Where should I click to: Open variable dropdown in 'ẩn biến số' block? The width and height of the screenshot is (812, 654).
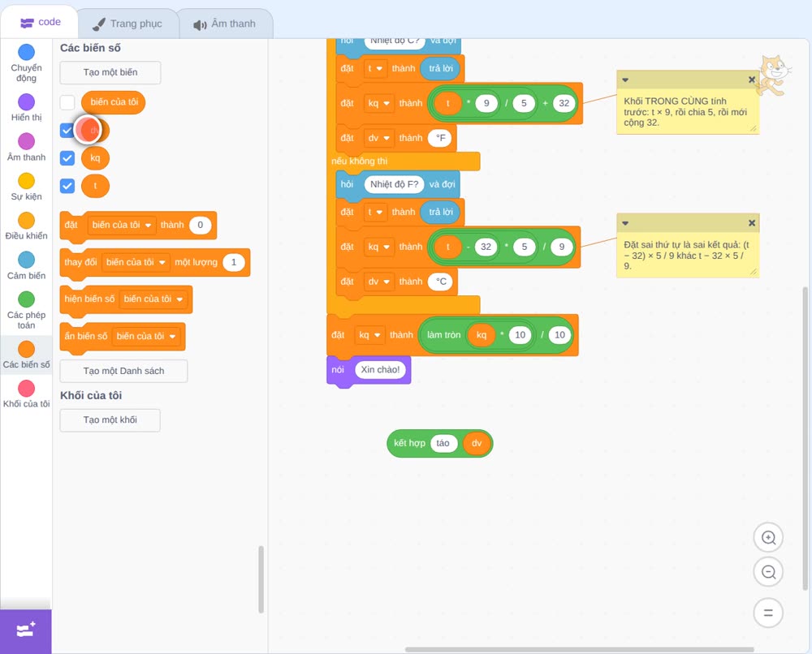(146, 336)
